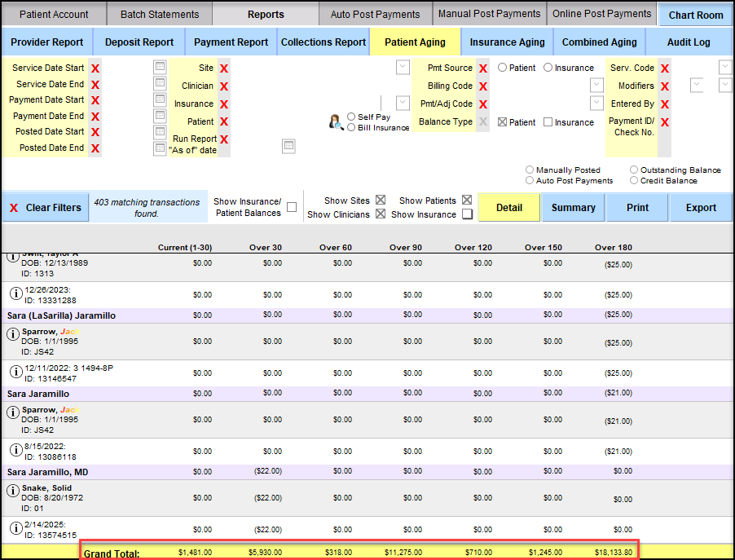Open the Batch Statements tab
This screenshot has height=560, width=735.
pos(160,14)
